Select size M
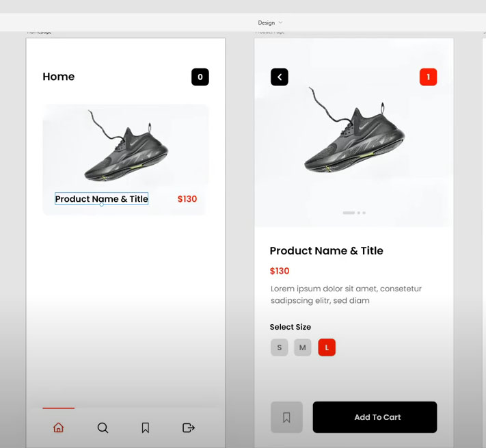This screenshot has height=448, width=486. [303, 347]
